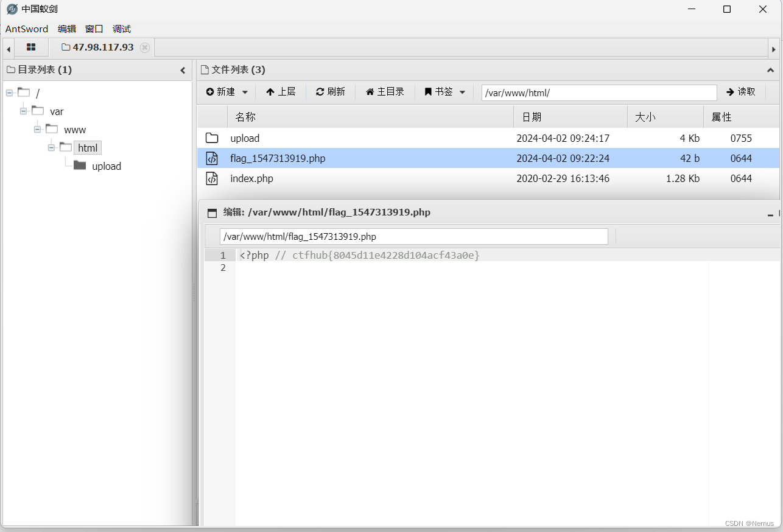Sort by the 日期 column header
783x532 pixels.
pyautogui.click(x=571, y=117)
